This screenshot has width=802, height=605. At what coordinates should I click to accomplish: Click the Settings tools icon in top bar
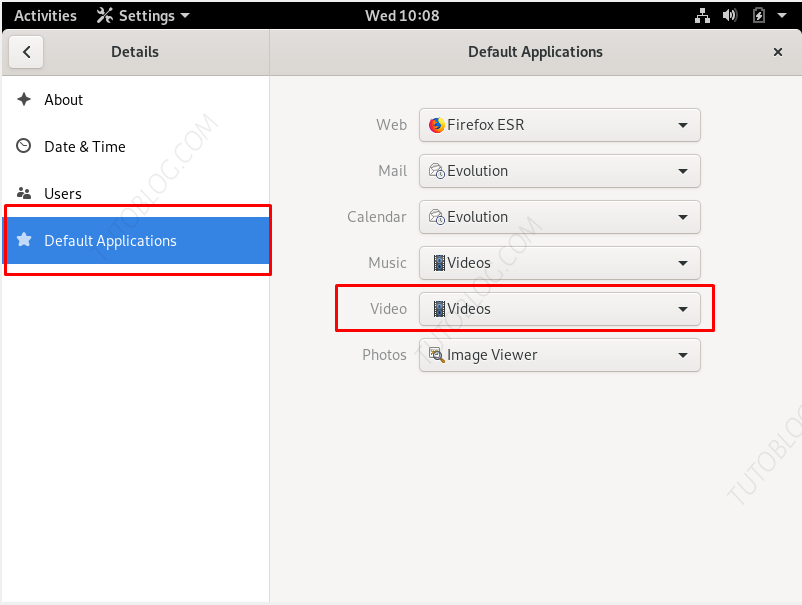105,15
